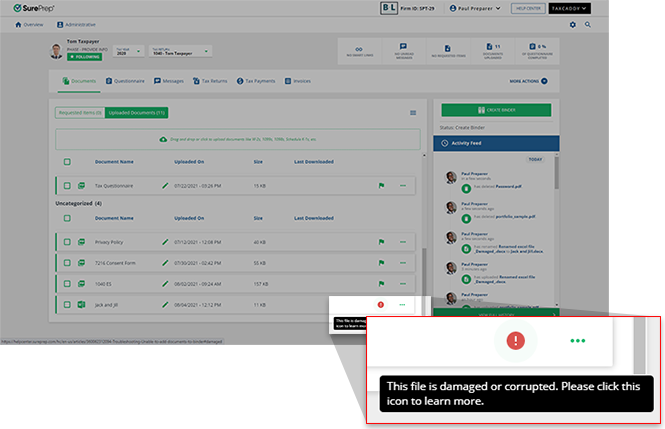
Task: Check the 7216 Consent Form row checkbox
Action: (x=67, y=263)
